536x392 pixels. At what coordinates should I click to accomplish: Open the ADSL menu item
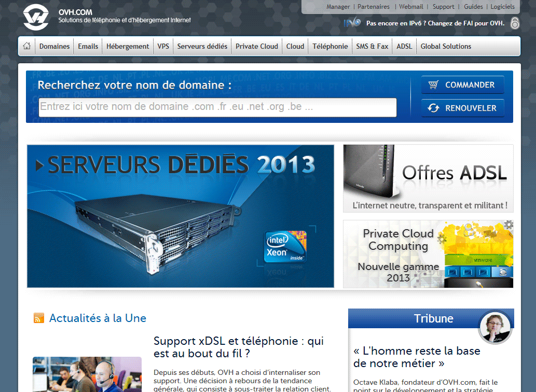(x=404, y=46)
